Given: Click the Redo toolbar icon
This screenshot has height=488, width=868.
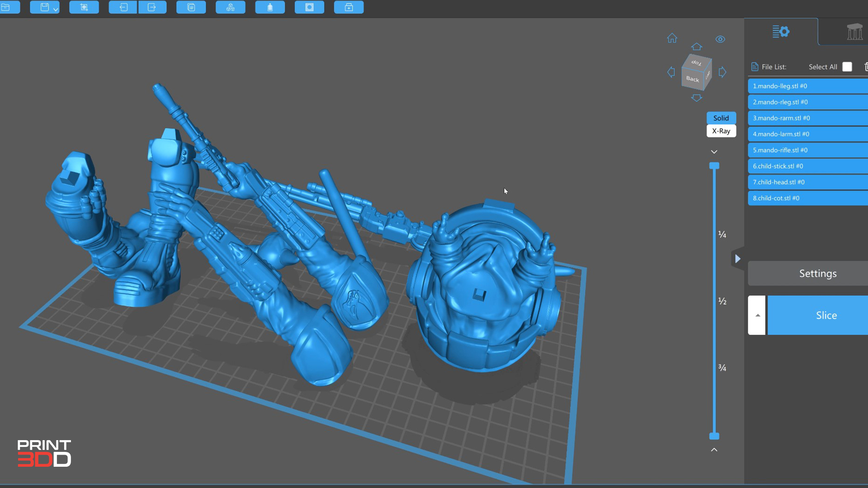Looking at the screenshot, I should [152, 7].
